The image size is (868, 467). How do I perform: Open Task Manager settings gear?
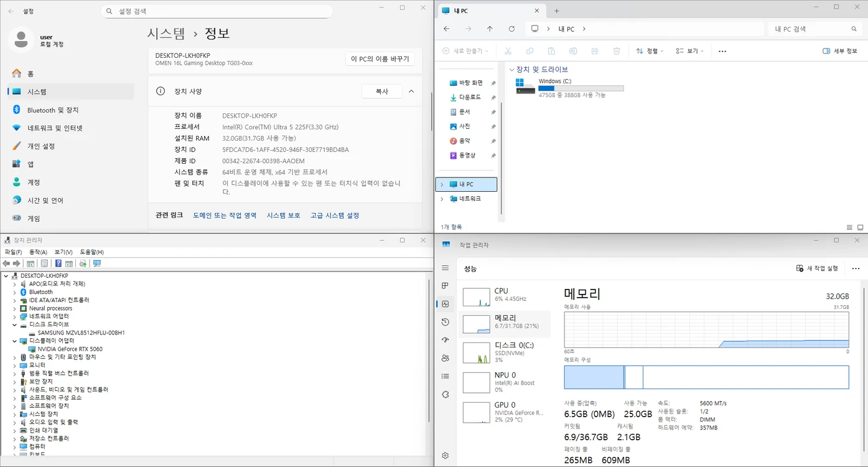tap(445, 455)
